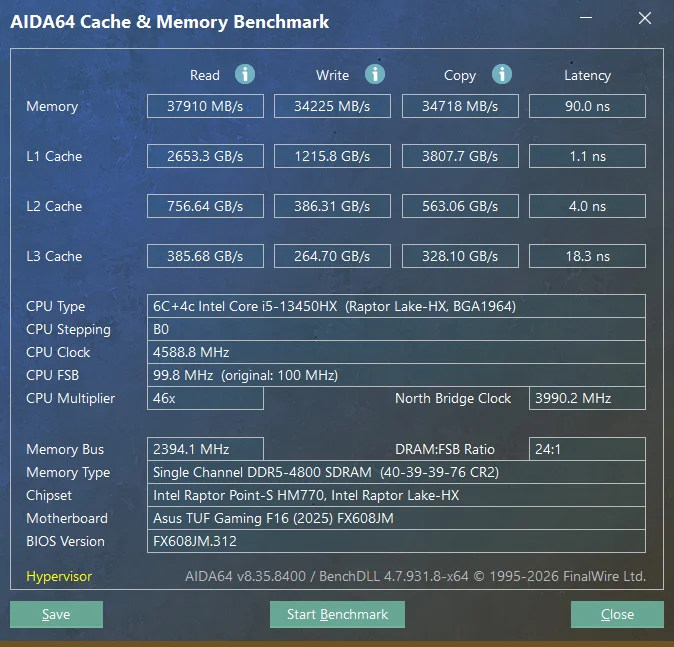Click the CPU Type label

pyautogui.click(x=55, y=307)
